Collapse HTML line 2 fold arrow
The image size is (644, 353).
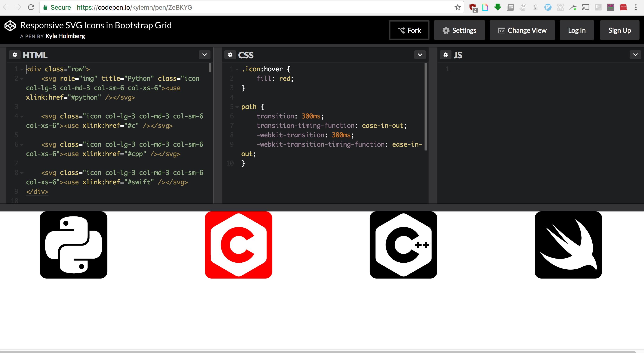tap(22, 79)
